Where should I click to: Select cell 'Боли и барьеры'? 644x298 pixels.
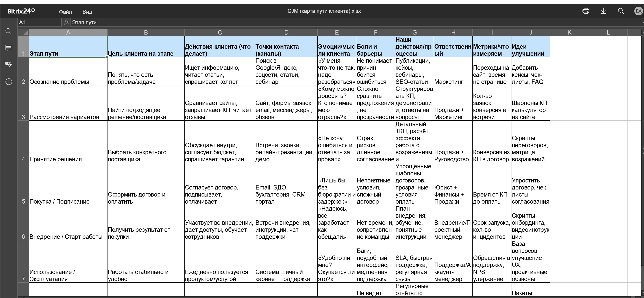coord(376,47)
